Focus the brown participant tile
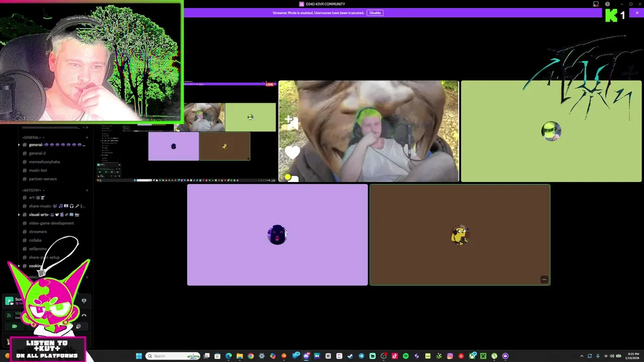Screen dimensions: 644x362 coord(460,235)
